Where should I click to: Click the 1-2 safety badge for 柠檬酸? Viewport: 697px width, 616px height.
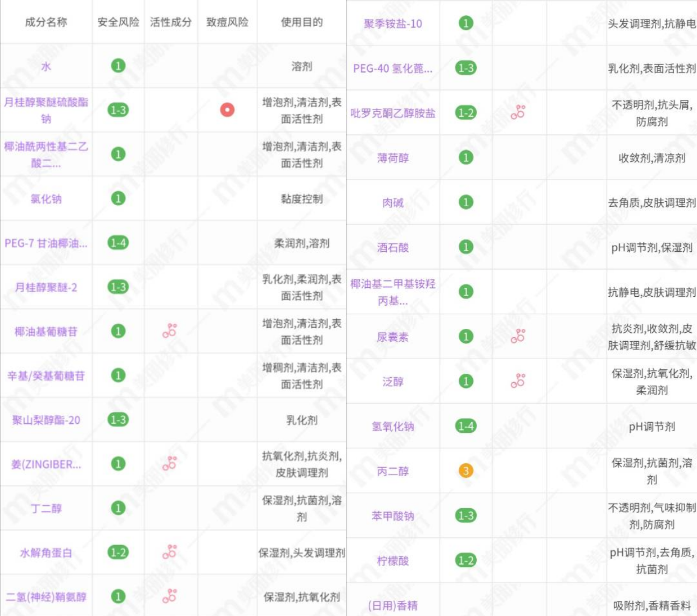point(465,560)
